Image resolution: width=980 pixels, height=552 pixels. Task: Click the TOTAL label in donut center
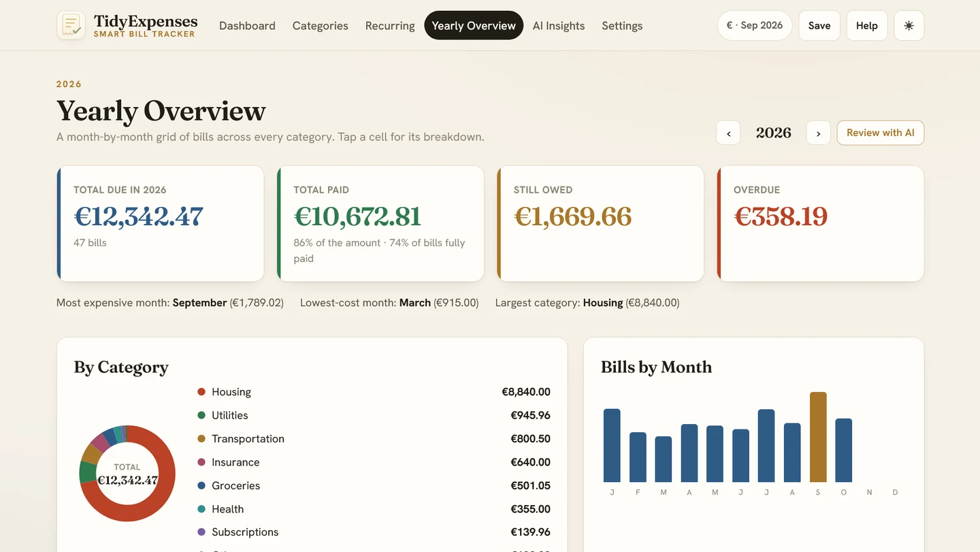click(127, 467)
